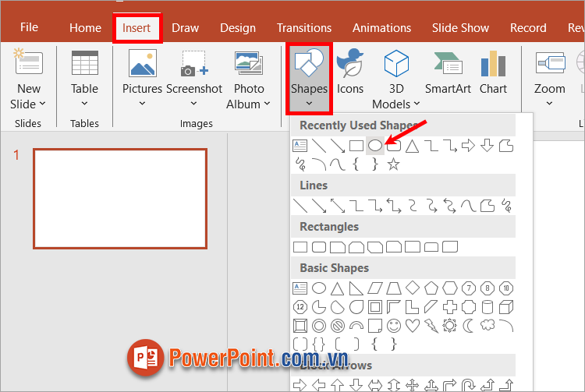Open the File menu
585x392 pixels.
(x=29, y=28)
